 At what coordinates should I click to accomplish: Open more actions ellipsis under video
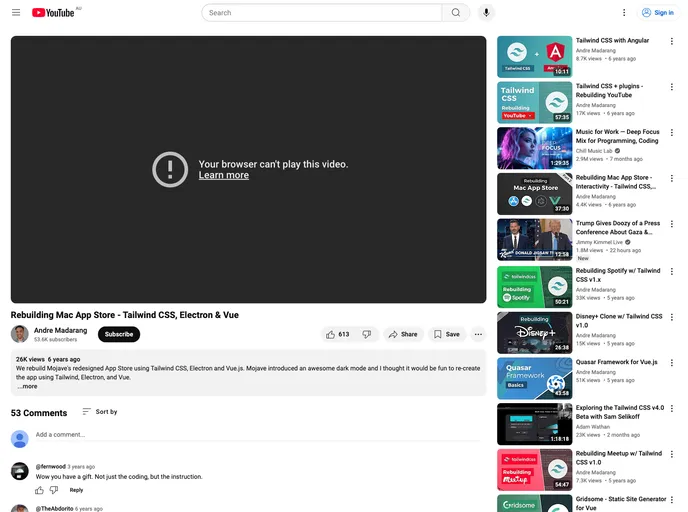click(478, 334)
